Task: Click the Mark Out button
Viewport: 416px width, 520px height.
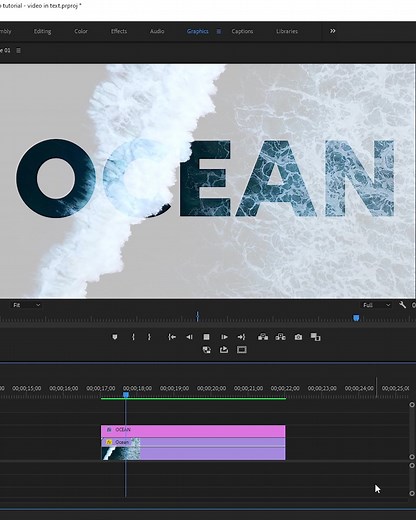Action: pyautogui.click(x=149, y=337)
